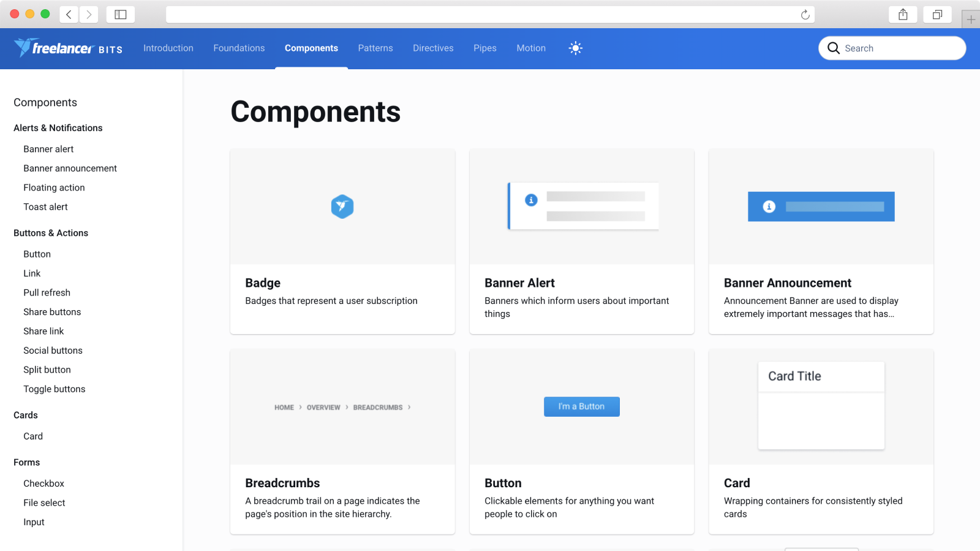The width and height of the screenshot is (980, 551).
Task: Open Pull refresh in sidebar
Action: (x=47, y=292)
